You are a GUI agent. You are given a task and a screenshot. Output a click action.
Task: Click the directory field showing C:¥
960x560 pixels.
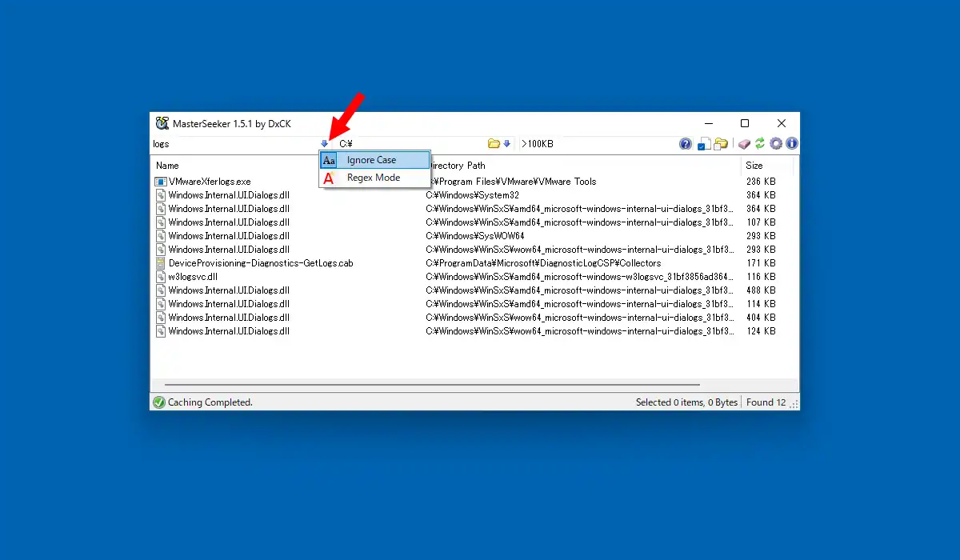(x=412, y=144)
